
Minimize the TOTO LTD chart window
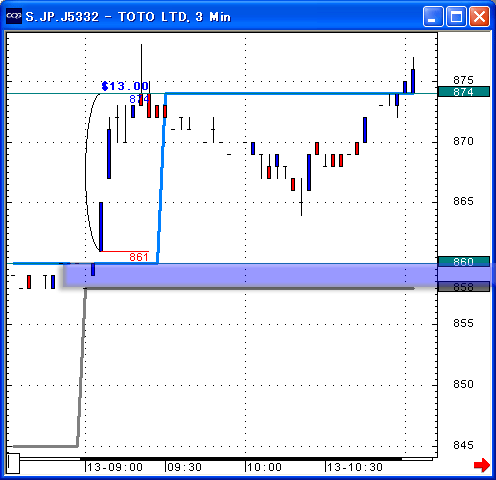(433, 16)
